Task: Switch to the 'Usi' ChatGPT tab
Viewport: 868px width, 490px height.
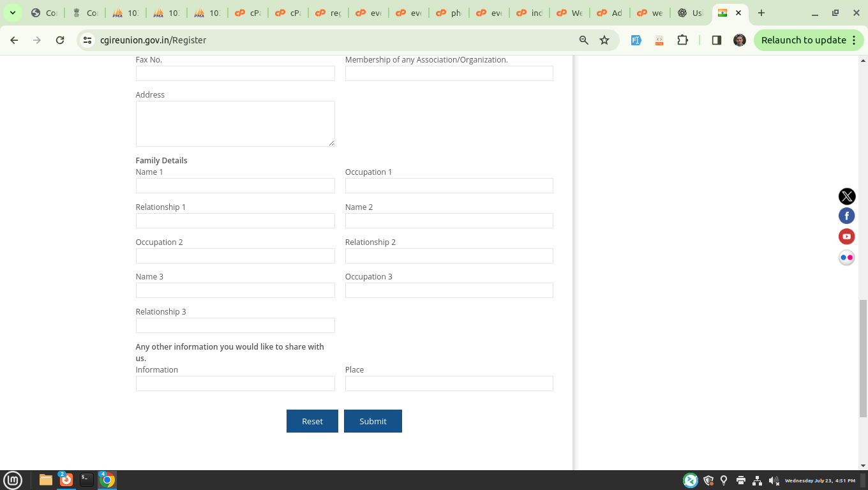Action: click(x=690, y=13)
